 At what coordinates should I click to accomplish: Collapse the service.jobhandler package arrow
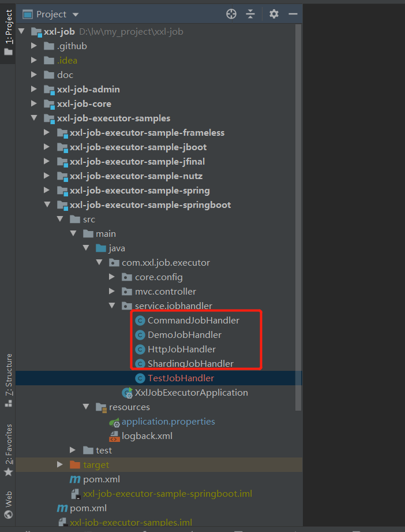(112, 306)
